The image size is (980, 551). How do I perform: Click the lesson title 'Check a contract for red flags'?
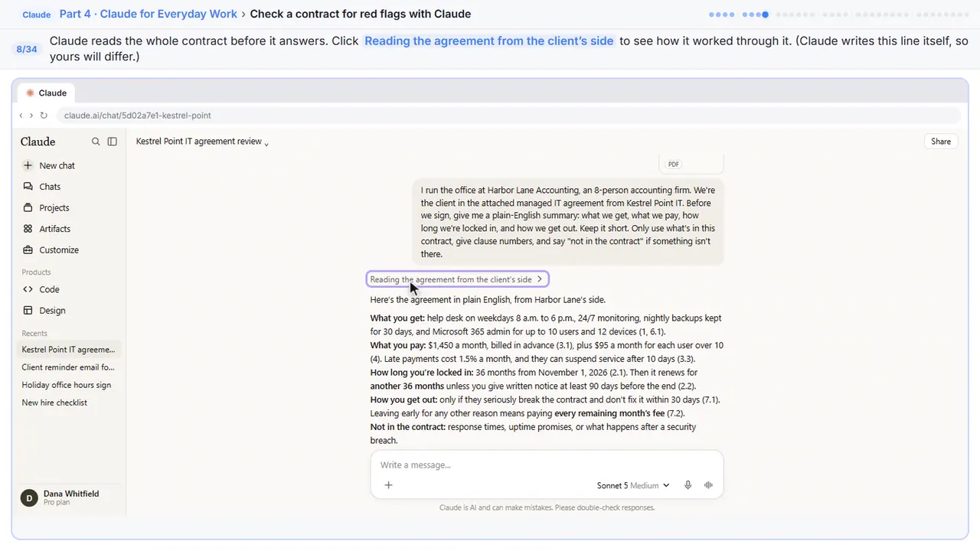coord(361,14)
